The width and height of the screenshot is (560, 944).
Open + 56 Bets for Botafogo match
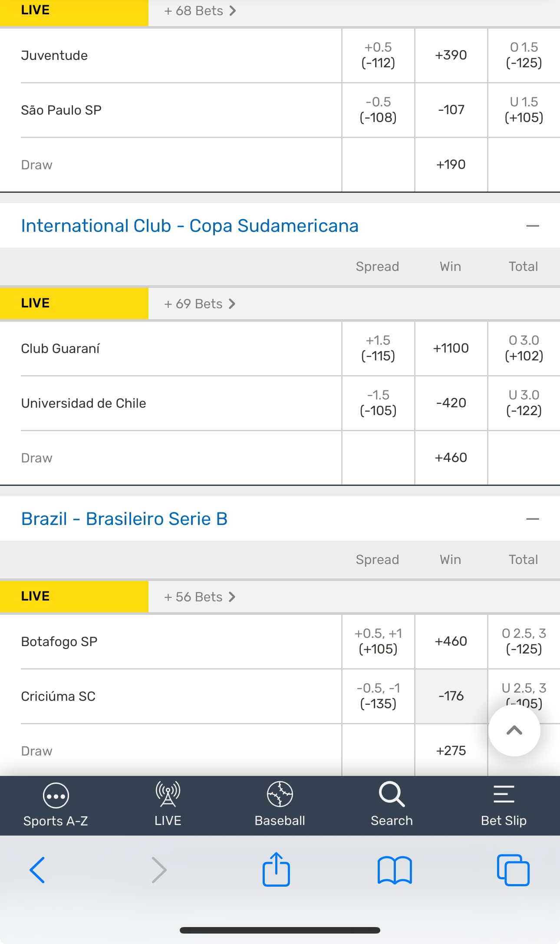[200, 597]
